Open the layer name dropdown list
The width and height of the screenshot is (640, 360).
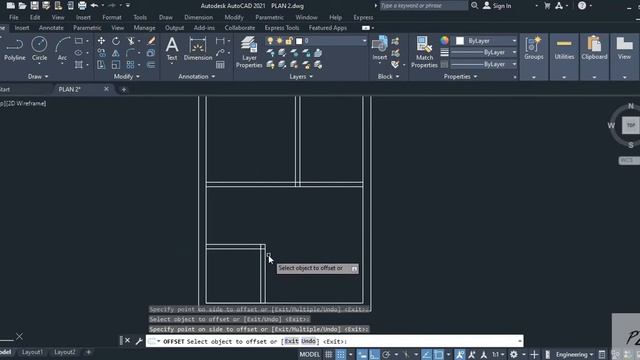pos(364,41)
